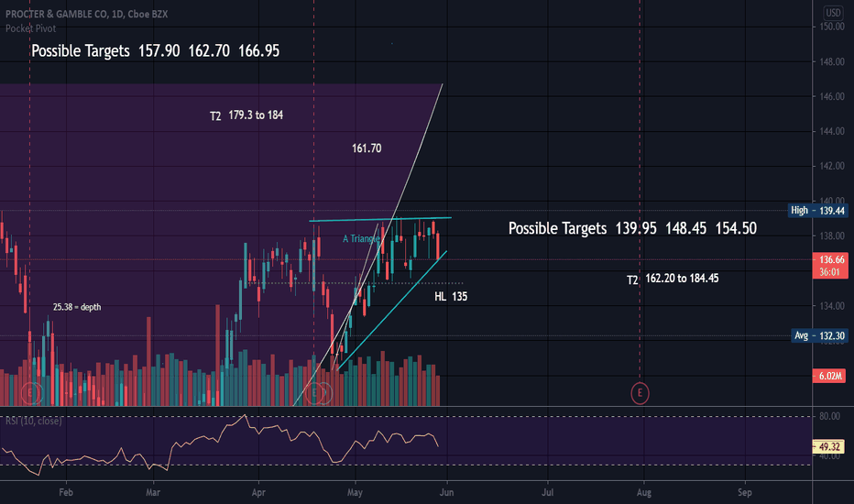This screenshot has width=854, height=504.
Task: Click the 150.00 price scale label
Action: pos(832,27)
